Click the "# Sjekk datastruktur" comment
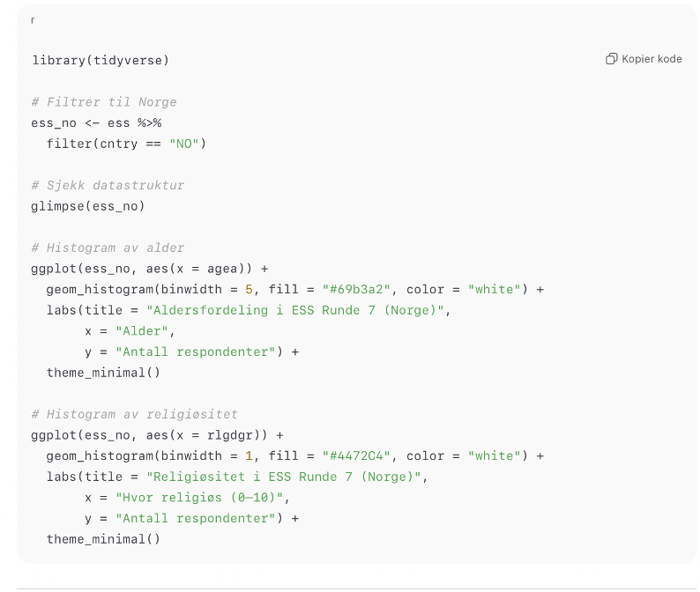Viewport: 700px width, 592px height. point(108,185)
